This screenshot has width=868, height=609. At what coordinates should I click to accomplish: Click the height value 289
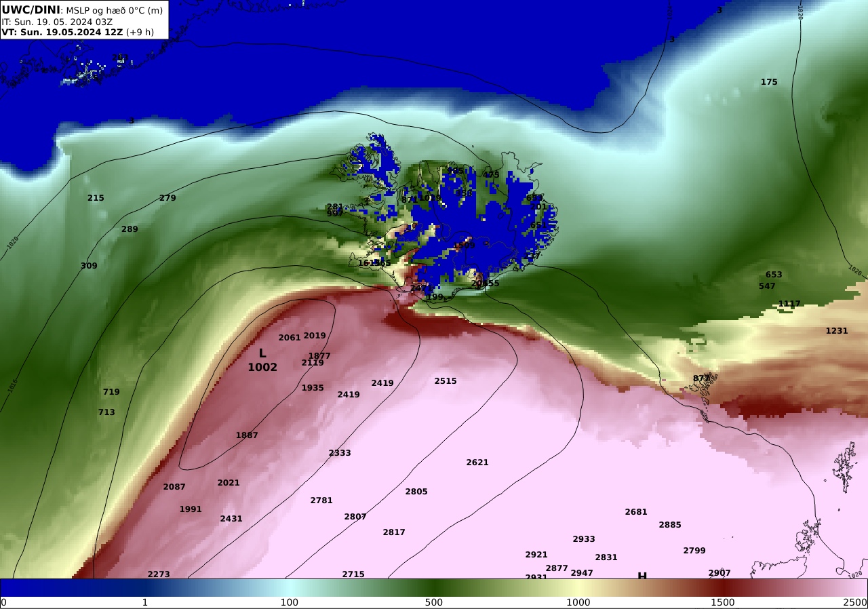130,229
